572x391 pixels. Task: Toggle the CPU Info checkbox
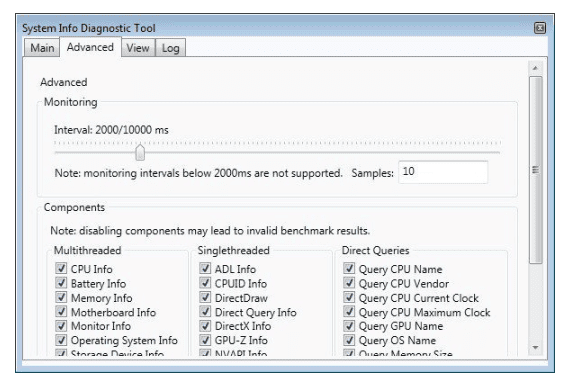tap(61, 268)
